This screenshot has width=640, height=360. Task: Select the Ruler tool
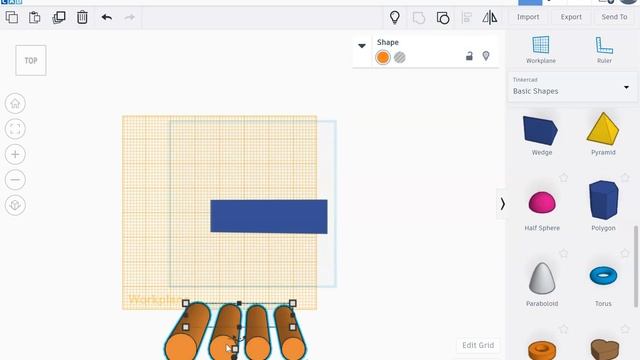[604, 49]
